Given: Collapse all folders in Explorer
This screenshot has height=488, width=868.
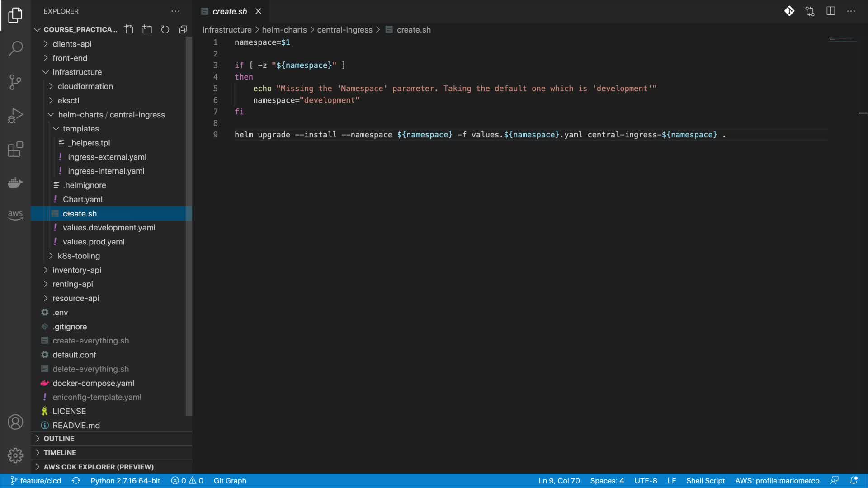Looking at the screenshot, I should pyautogui.click(x=183, y=29).
